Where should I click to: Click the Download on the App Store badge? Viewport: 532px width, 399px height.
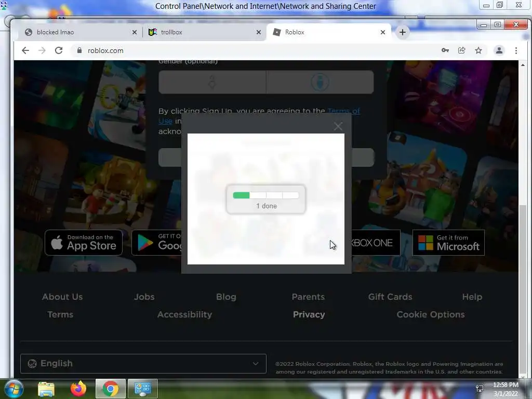tap(84, 243)
